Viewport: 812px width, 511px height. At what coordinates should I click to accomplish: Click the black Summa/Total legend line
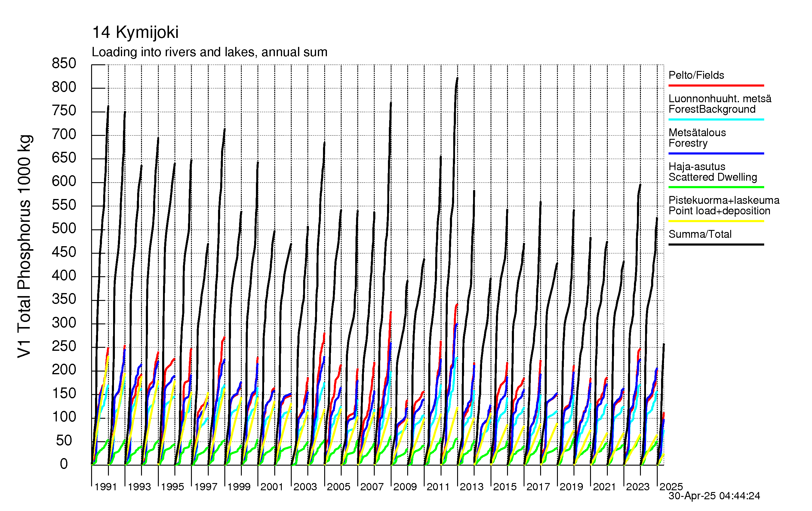pyautogui.click(x=716, y=244)
